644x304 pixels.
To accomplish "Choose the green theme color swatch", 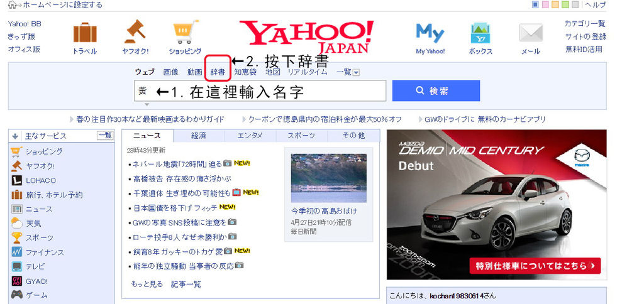I will (x=565, y=4).
